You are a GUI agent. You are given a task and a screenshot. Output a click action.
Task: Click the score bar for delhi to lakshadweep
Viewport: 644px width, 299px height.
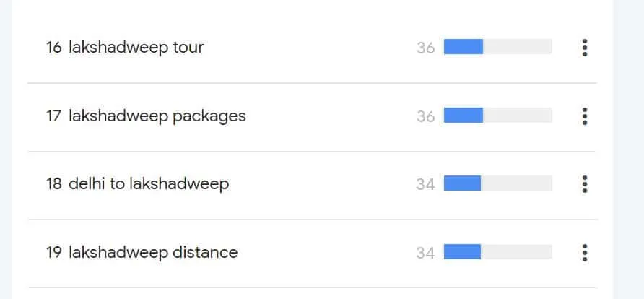(x=497, y=183)
